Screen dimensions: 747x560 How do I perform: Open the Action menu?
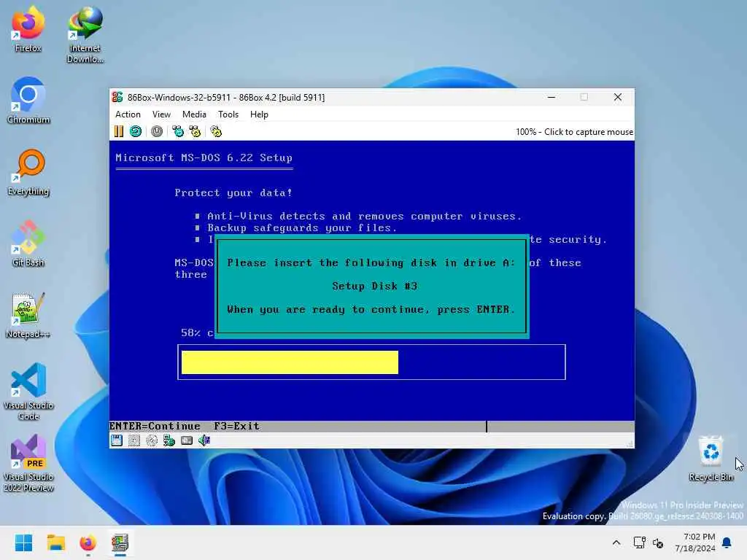pos(128,114)
